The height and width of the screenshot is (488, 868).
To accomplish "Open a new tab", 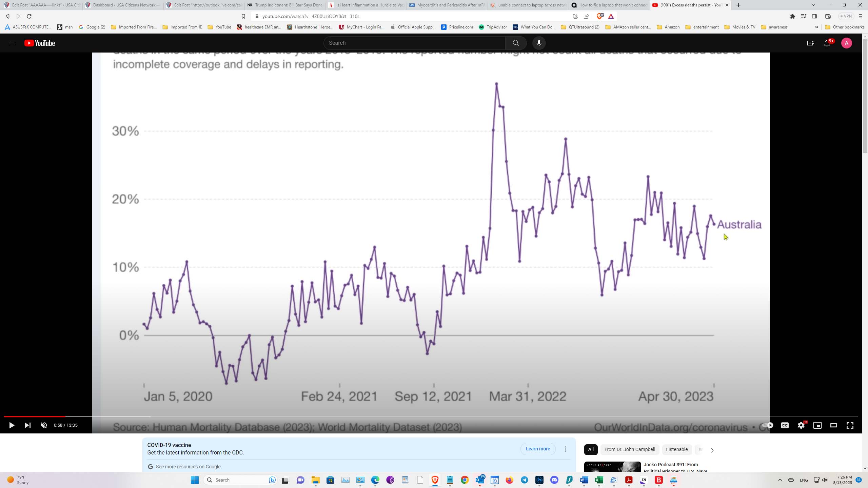I will click(738, 5).
